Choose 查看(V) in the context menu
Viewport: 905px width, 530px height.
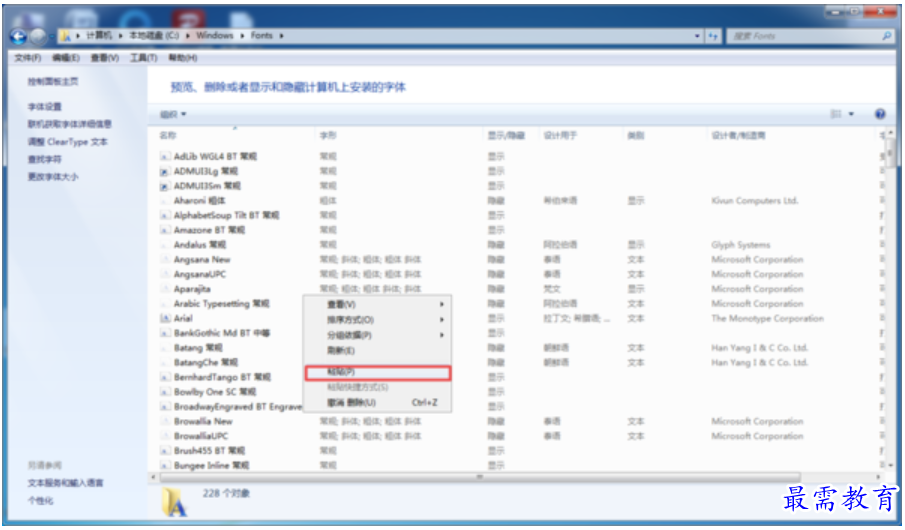(x=377, y=304)
